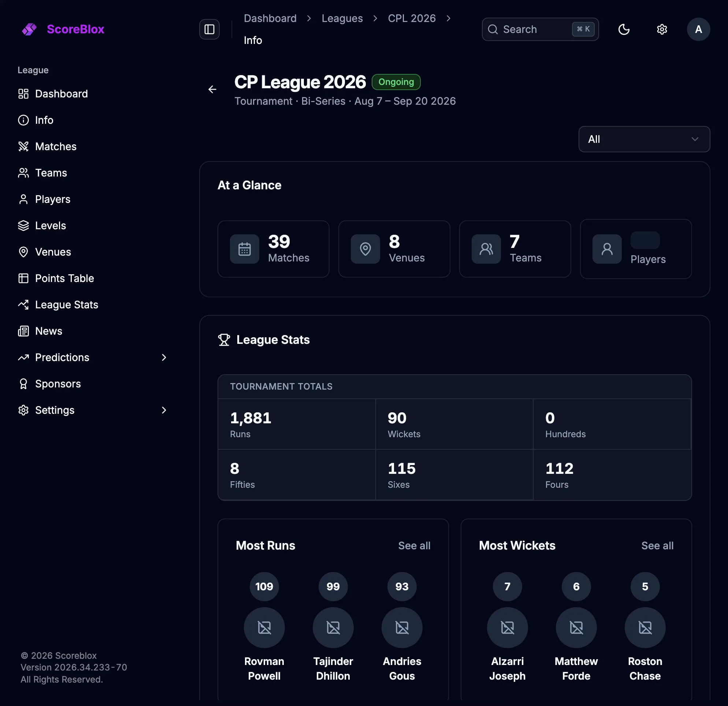This screenshot has height=706, width=728.
Task: Expand the Settings submenu chevron
Action: (164, 410)
